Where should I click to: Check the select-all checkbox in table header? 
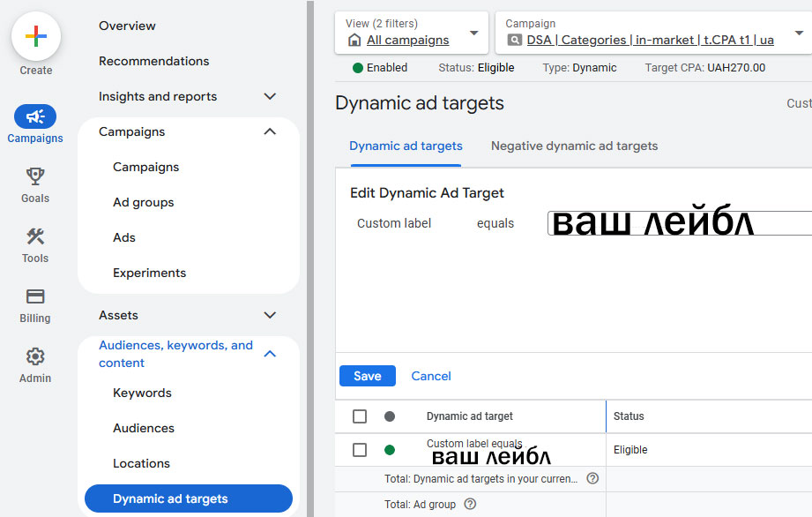360,416
